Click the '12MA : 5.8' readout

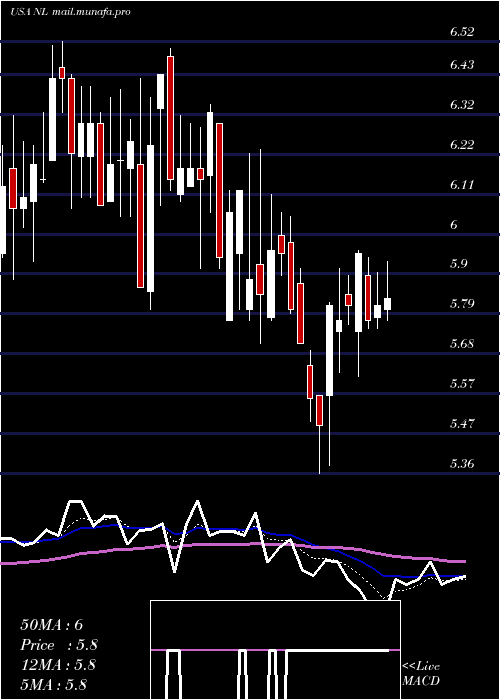(x=58, y=665)
